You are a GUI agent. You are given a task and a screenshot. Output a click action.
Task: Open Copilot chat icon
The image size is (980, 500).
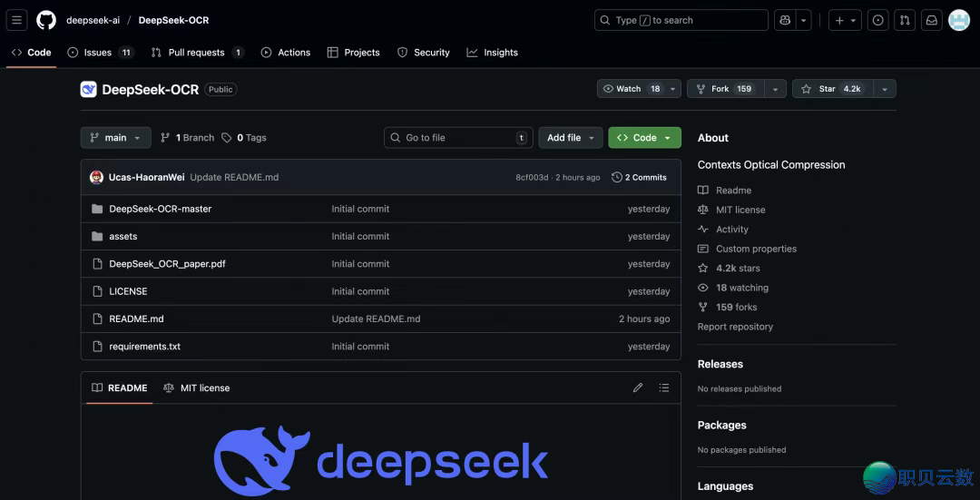[x=785, y=20]
